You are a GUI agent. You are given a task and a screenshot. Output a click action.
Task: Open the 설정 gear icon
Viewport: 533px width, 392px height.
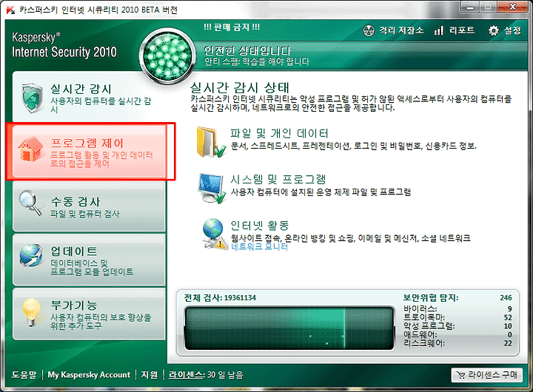(x=493, y=30)
